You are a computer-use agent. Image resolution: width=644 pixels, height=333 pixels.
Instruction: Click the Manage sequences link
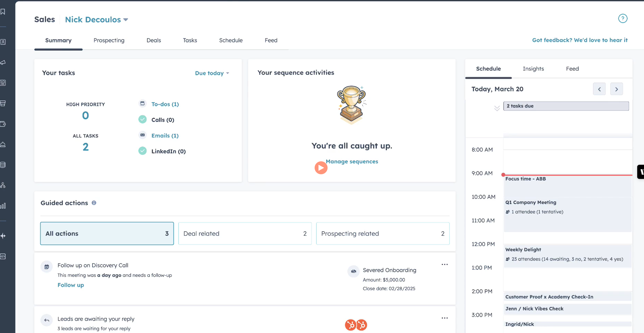pyautogui.click(x=352, y=162)
